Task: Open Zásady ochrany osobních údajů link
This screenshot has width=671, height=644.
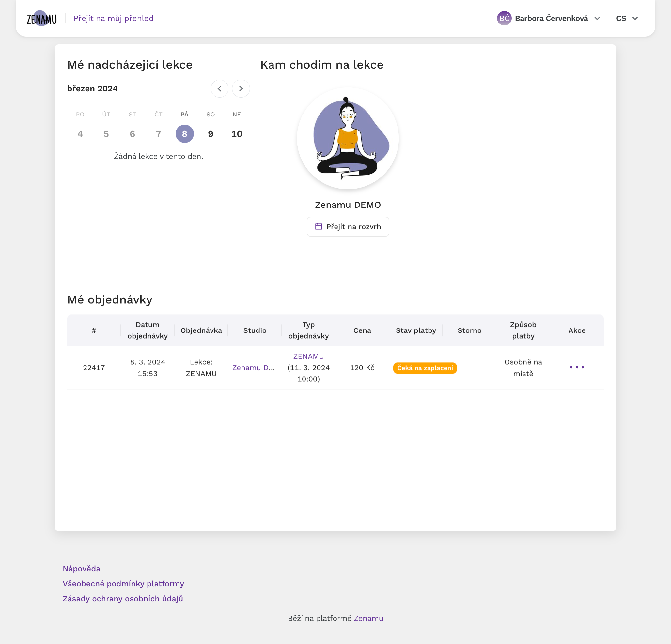Action: [123, 598]
